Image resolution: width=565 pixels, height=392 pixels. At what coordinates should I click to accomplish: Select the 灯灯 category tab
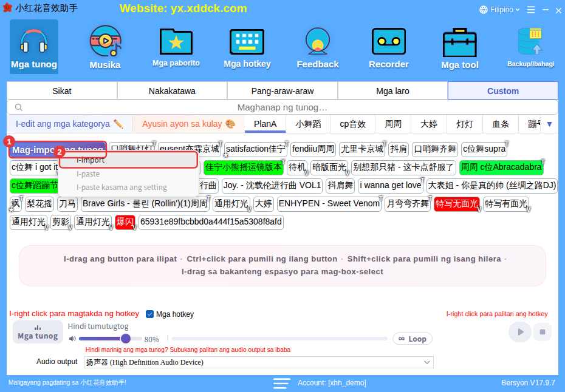pyautogui.click(x=465, y=124)
